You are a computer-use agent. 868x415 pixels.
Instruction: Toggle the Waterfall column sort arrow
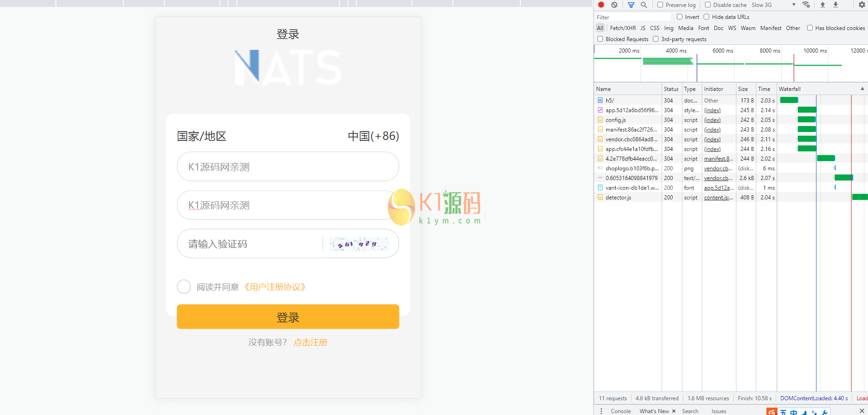point(862,89)
